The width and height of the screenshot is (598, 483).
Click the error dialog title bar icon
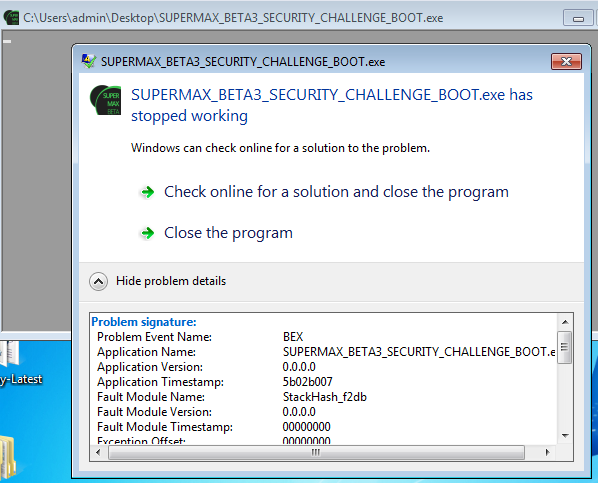tap(89, 61)
